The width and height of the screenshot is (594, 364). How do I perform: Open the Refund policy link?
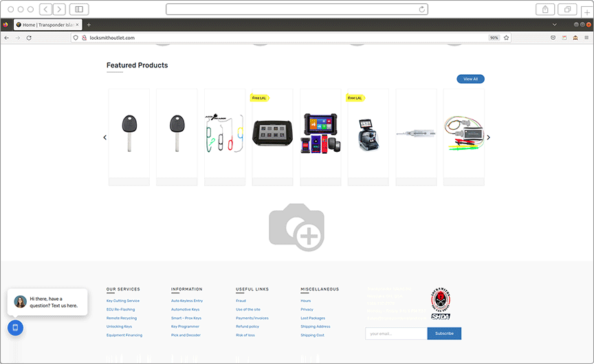click(x=247, y=327)
